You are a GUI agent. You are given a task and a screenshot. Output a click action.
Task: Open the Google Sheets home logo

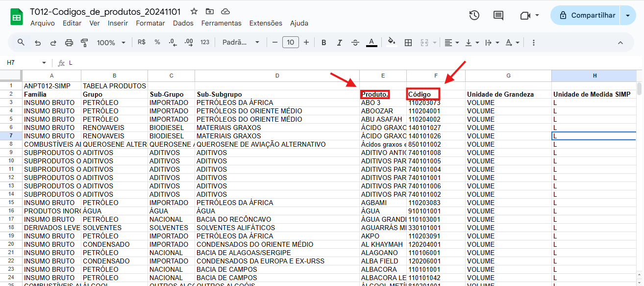17,17
